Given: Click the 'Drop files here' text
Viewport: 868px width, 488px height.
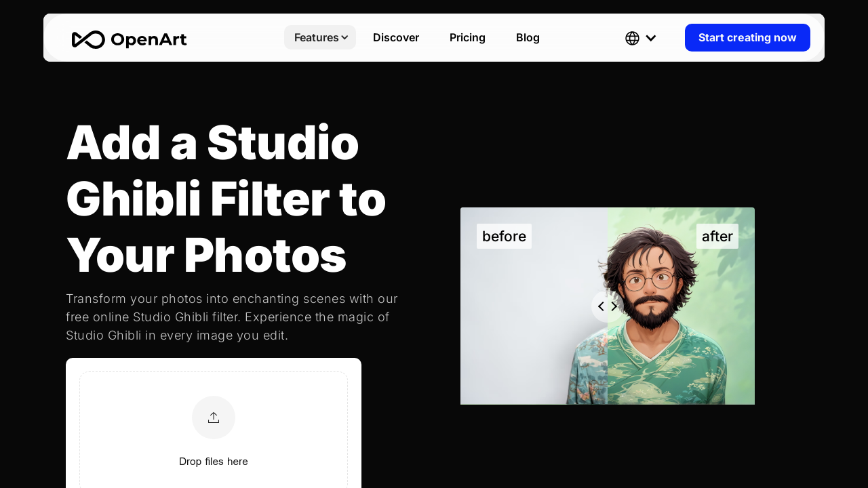Looking at the screenshot, I should (214, 462).
